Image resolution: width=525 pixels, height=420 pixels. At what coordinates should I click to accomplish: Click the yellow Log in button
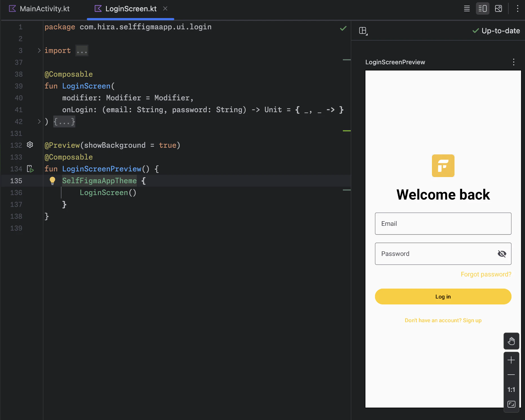pos(443,297)
